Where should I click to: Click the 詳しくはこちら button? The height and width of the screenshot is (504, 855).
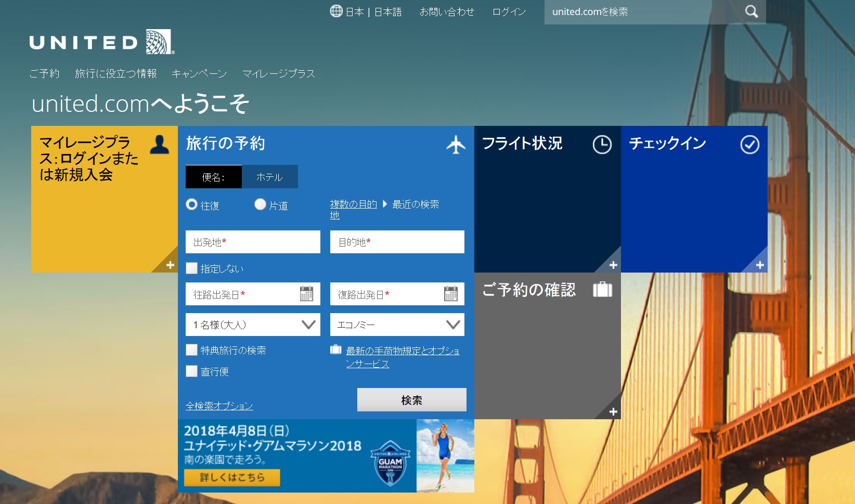(232, 477)
